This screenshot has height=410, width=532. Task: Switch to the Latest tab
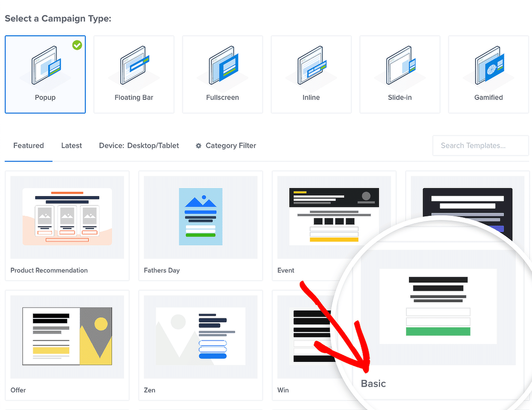coord(71,145)
